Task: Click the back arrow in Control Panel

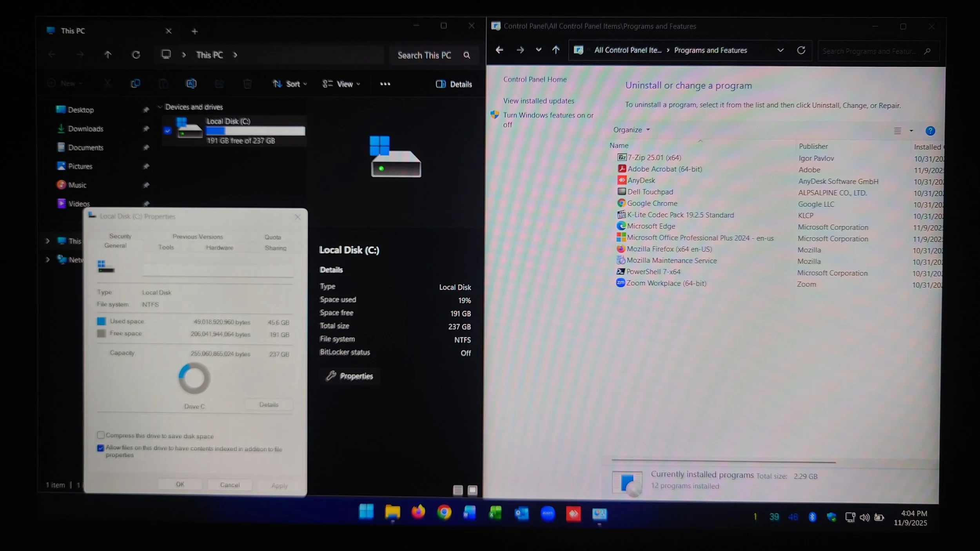Action: (499, 50)
